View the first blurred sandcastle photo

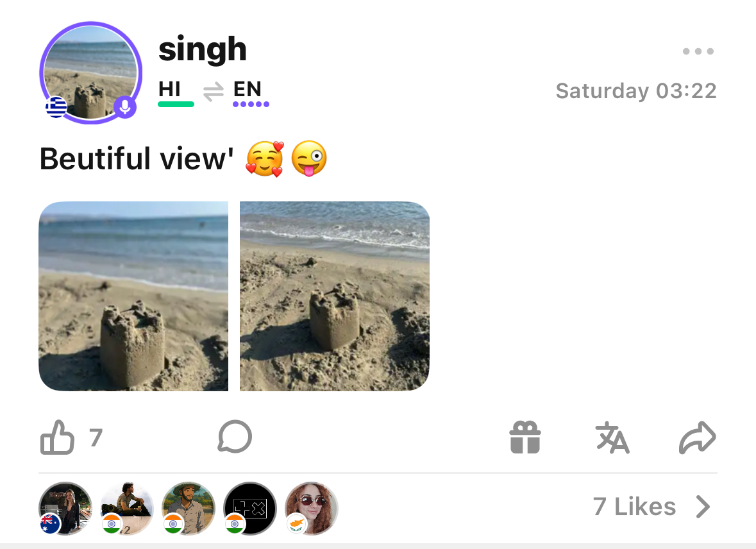(133, 296)
